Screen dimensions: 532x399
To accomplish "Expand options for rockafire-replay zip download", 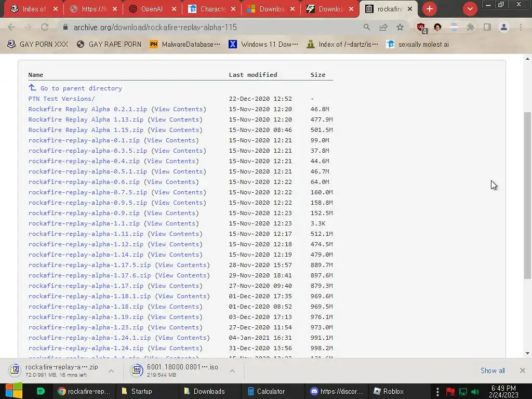I will click(111, 371).
